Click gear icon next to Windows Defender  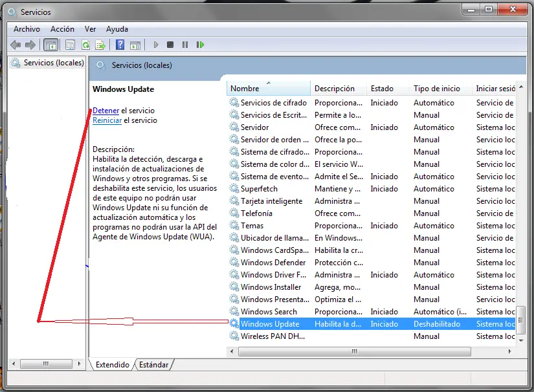point(234,263)
